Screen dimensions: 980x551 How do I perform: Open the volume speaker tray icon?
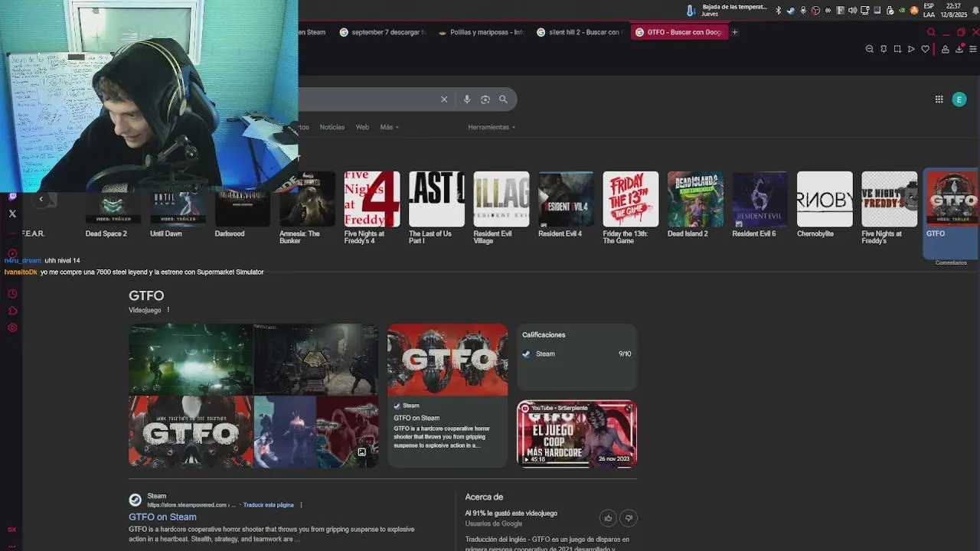(852, 11)
